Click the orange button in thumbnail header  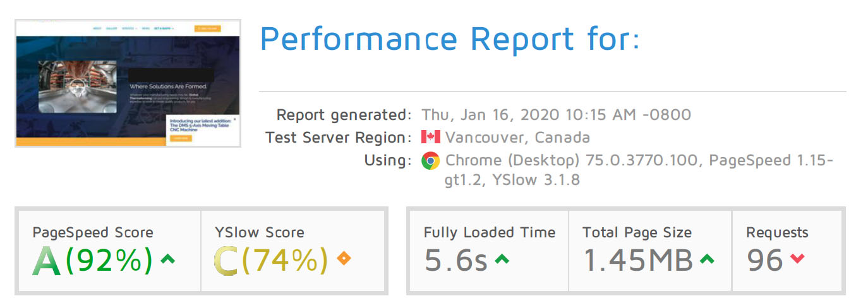pyautogui.click(x=208, y=28)
